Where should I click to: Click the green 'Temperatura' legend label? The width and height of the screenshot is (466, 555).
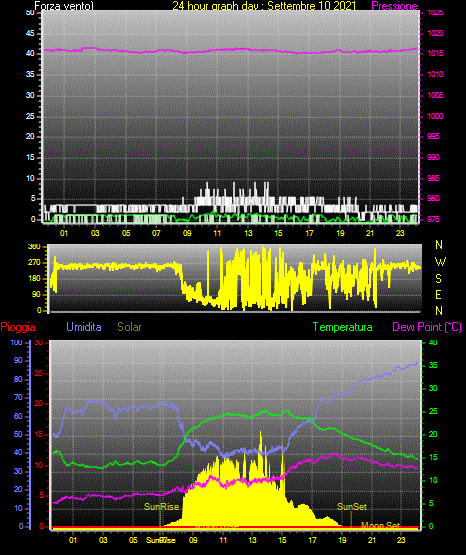[343, 327]
